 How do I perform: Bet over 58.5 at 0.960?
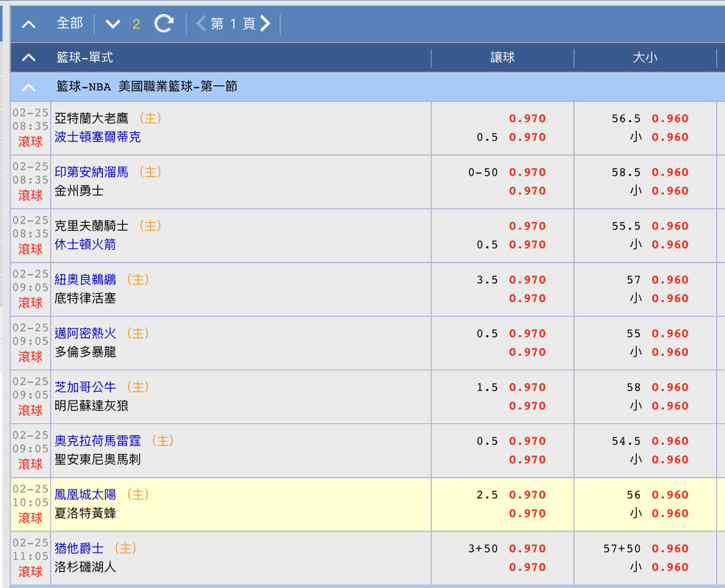coord(670,173)
